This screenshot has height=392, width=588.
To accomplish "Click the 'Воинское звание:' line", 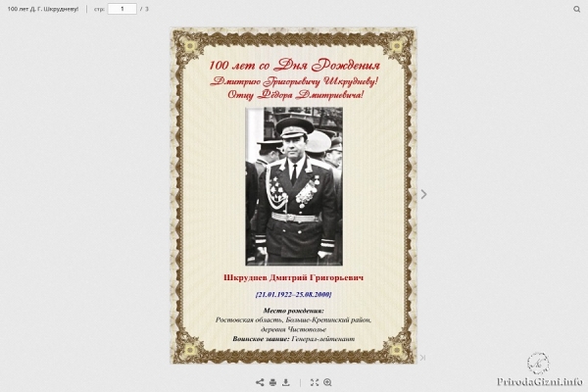I will coord(294,339).
